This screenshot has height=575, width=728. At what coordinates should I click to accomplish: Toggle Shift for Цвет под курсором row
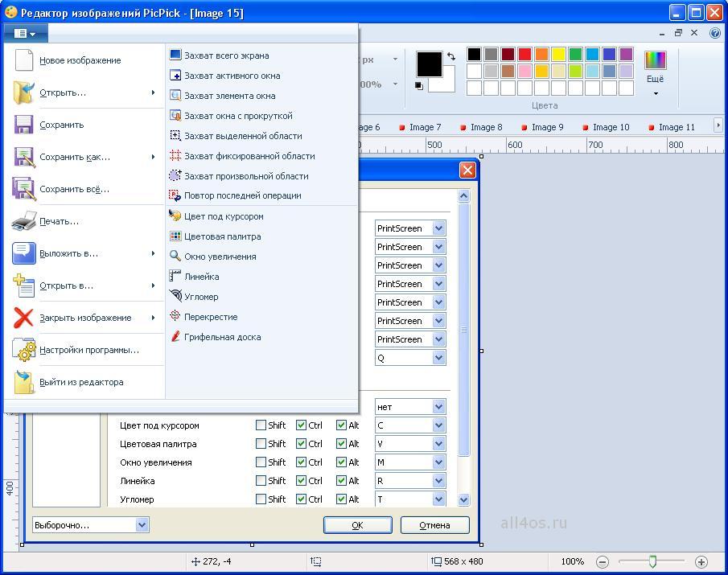pos(261,425)
